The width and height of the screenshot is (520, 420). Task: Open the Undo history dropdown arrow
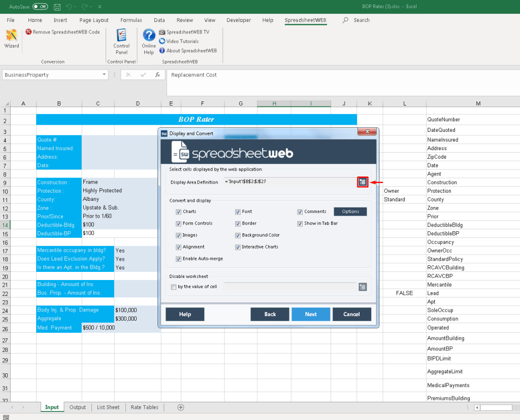click(x=76, y=7)
